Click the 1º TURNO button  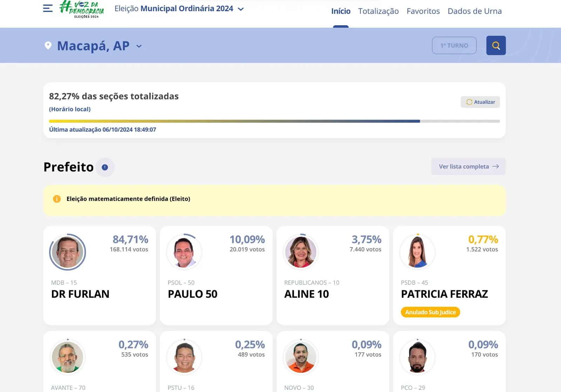pyautogui.click(x=454, y=46)
